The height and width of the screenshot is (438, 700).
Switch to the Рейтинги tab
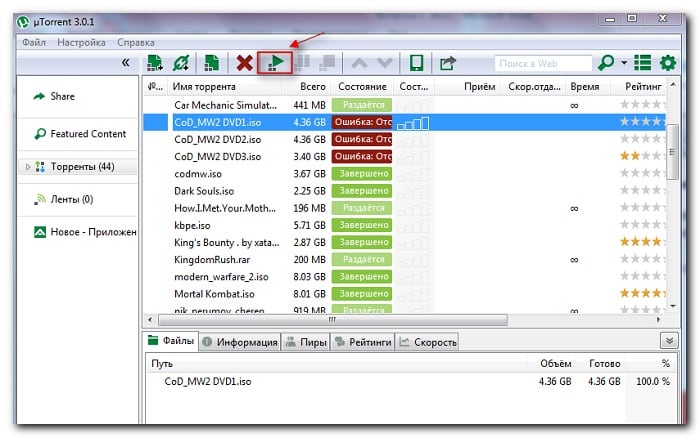(x=363, y=342)
